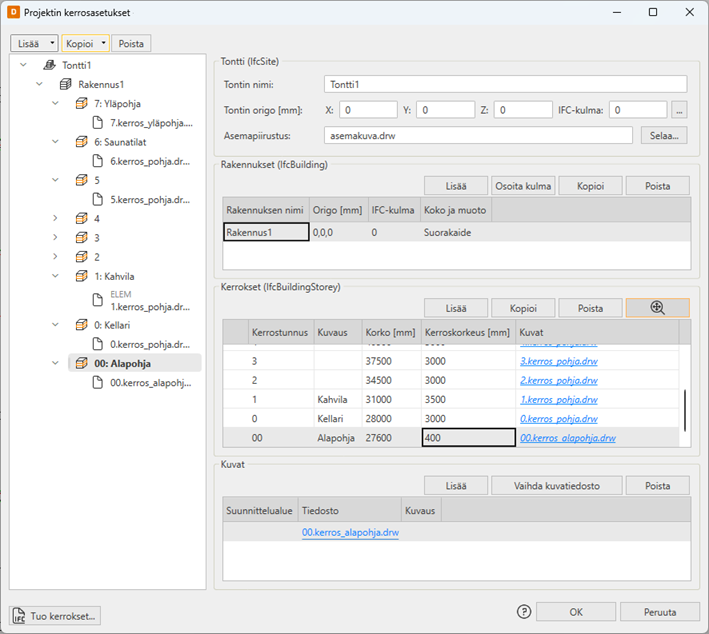The image size is (709, 634).
Task: Click the magnifier zoom icon button
Action: coord(657,308)
